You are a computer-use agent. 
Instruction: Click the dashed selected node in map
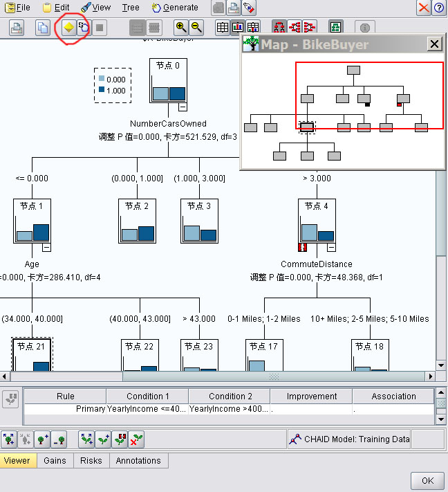click(x=307, y=127)
